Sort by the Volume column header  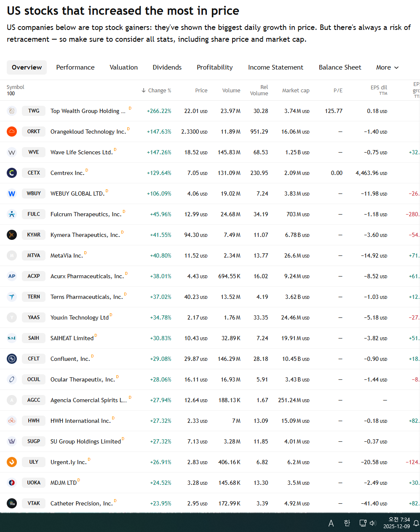tap(231, 90)
